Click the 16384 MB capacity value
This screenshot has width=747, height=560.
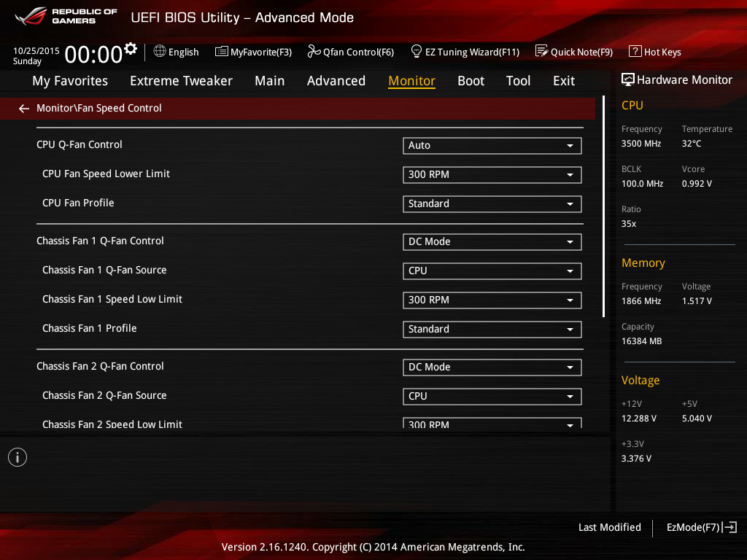641,341
